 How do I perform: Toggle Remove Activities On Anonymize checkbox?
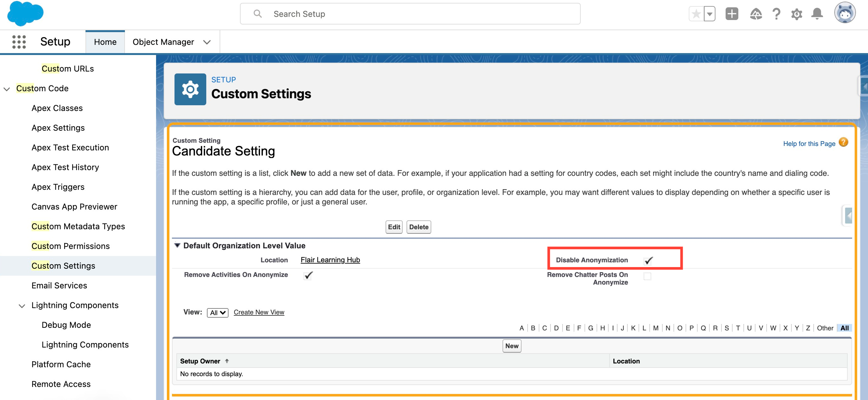308,275
